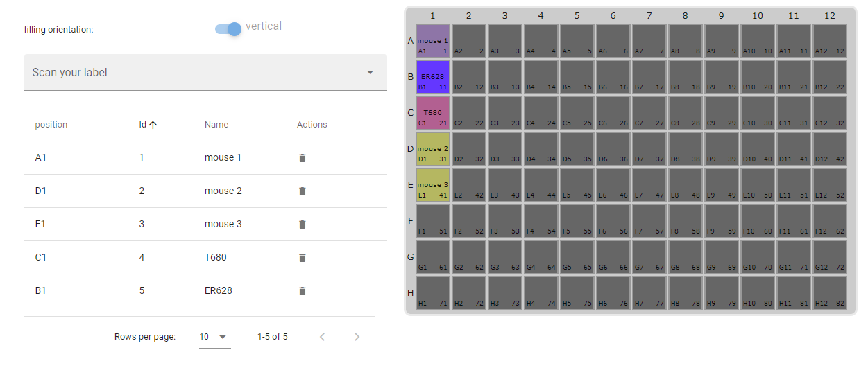868x368 pixels.
Task: Click name cell mouse 3
Action: click(223, 225)
